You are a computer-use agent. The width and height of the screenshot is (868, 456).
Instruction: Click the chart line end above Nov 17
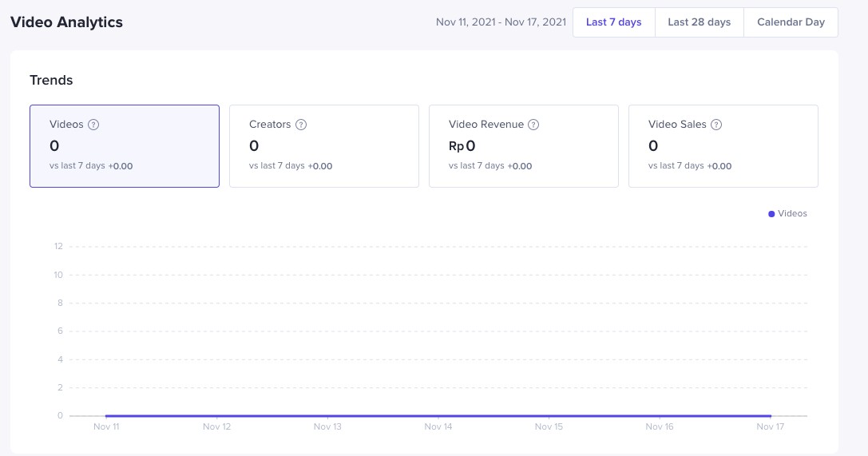[x=770, y=415]
